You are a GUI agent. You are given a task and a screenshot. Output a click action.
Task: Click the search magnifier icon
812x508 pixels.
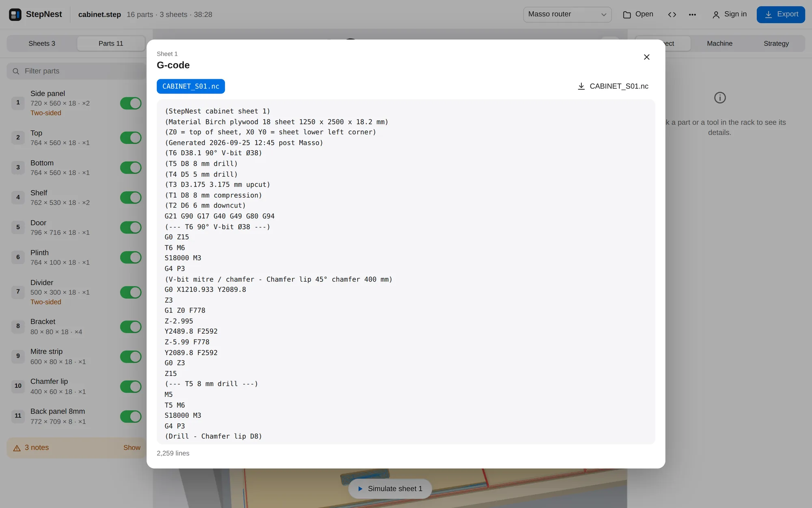coord(16,71)
